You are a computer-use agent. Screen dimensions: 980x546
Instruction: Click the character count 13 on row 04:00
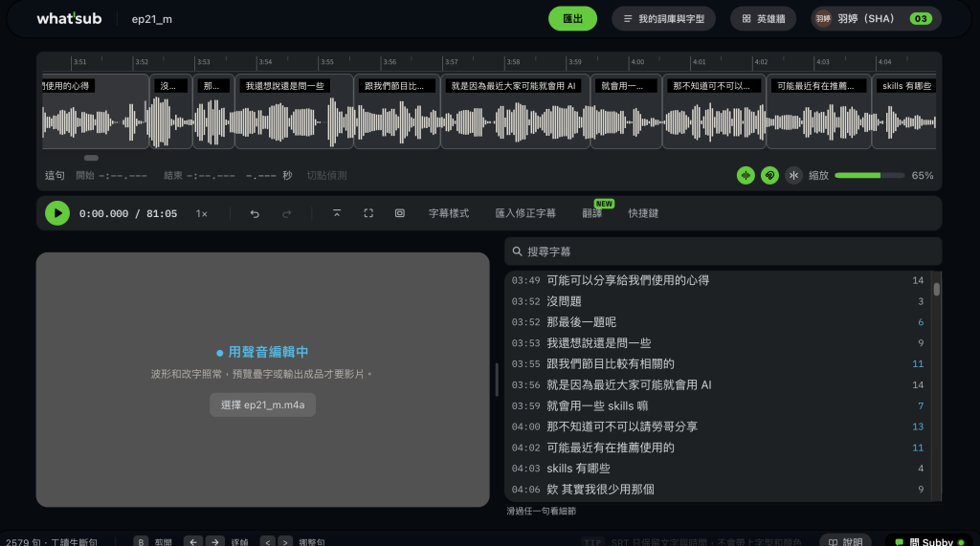918,426
